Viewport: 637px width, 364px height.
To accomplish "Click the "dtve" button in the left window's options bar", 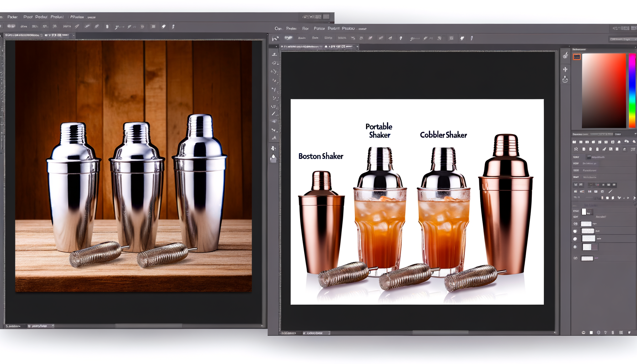I will [x=24, y=26].
